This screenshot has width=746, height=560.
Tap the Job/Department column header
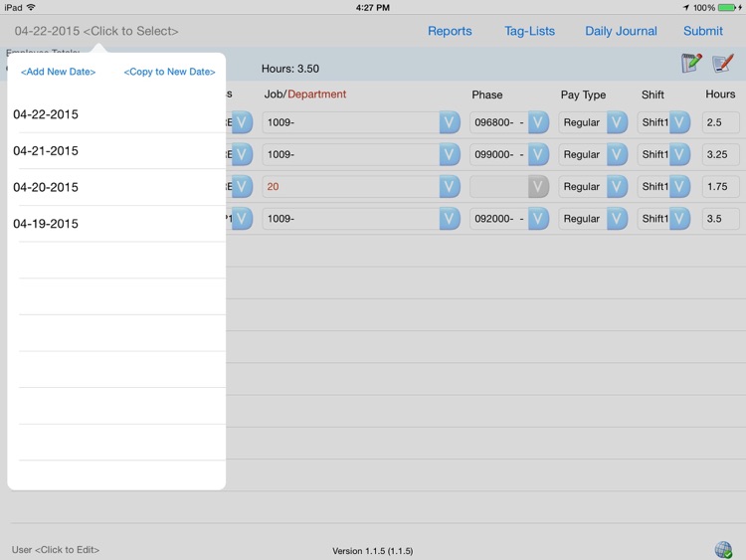tap(305, 94)
